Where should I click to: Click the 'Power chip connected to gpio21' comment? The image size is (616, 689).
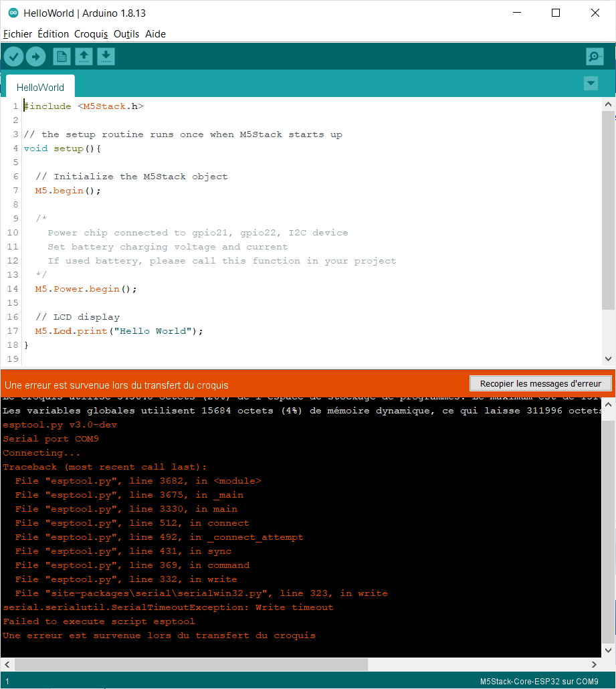(x=198, y=233)
